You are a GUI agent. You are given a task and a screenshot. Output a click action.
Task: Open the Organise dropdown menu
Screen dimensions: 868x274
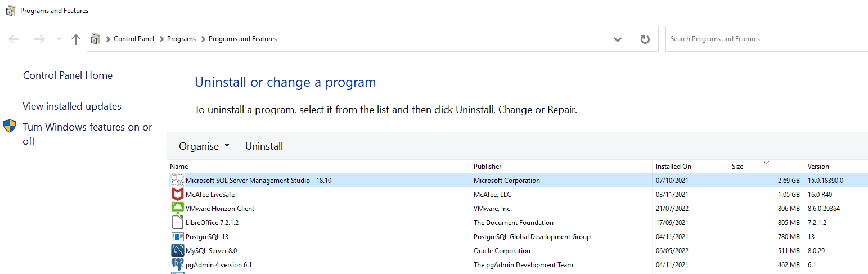point(204,146)
